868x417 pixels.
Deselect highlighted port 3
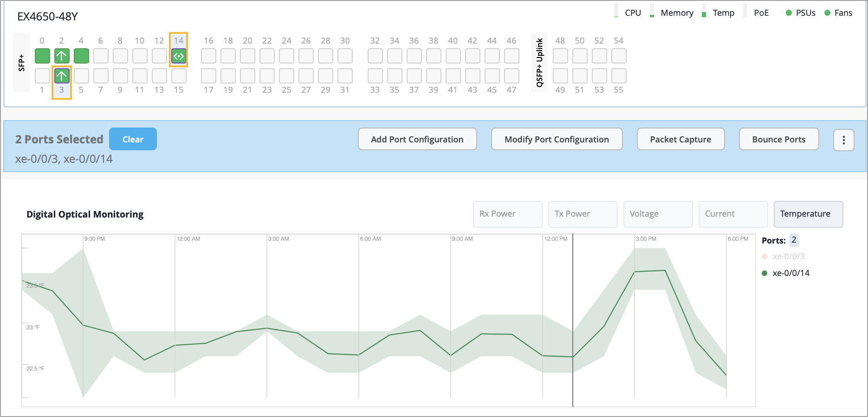tap(62, 76)
